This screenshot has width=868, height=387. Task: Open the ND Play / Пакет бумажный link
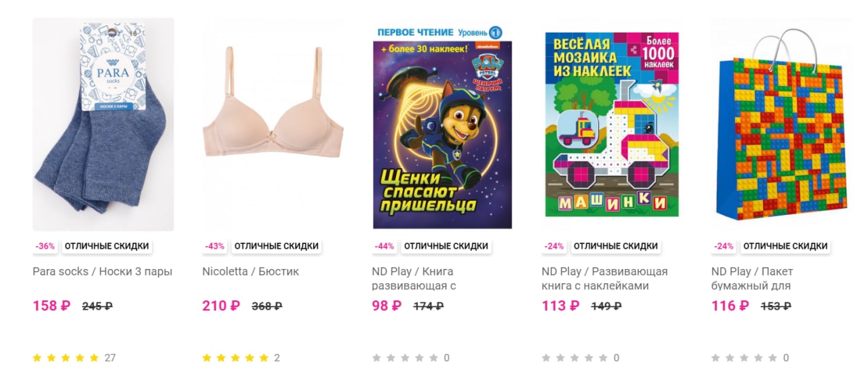point(751,279)
